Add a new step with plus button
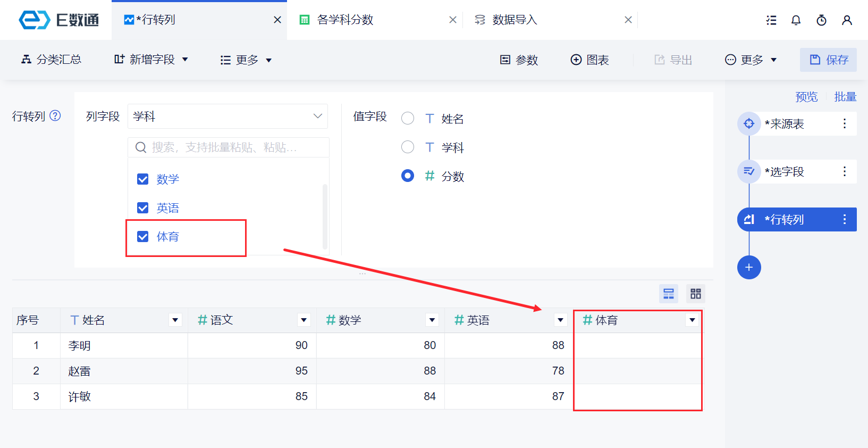This screenshot has height=448, width=868. tap(749, 267)
